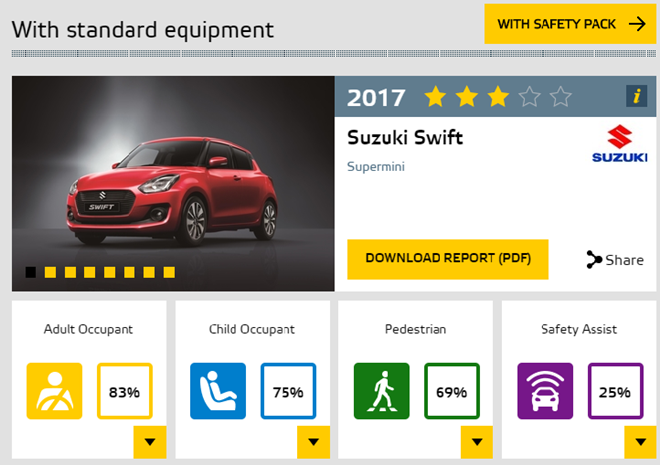Switch to With Safety Pack view
The height and width of the screenshot is (465, 660).
click(x=570, y=24)
